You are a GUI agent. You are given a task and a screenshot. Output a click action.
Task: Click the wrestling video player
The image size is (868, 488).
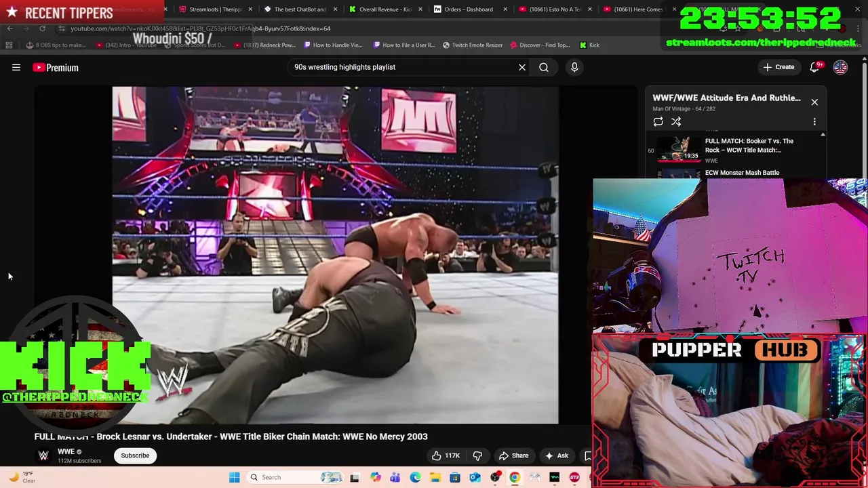point(336,255)
